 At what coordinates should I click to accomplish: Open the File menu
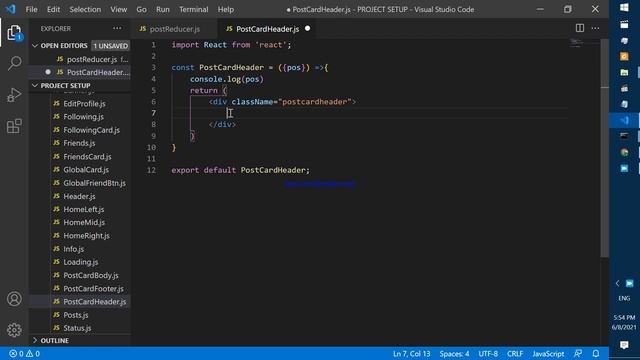31,9
